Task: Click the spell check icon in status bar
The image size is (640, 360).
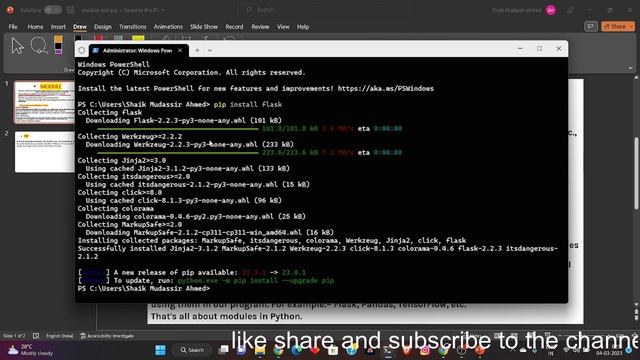Action: point(36,336)
